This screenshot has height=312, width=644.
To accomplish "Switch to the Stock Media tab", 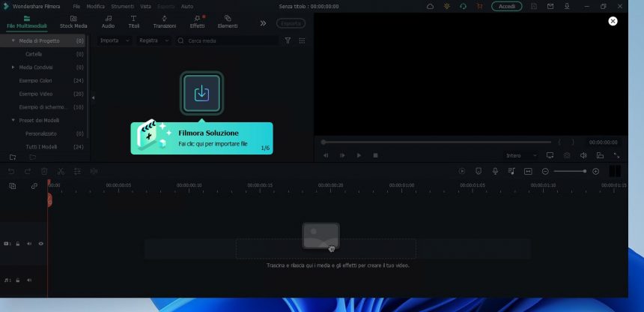I will click(x=73, y=22).
